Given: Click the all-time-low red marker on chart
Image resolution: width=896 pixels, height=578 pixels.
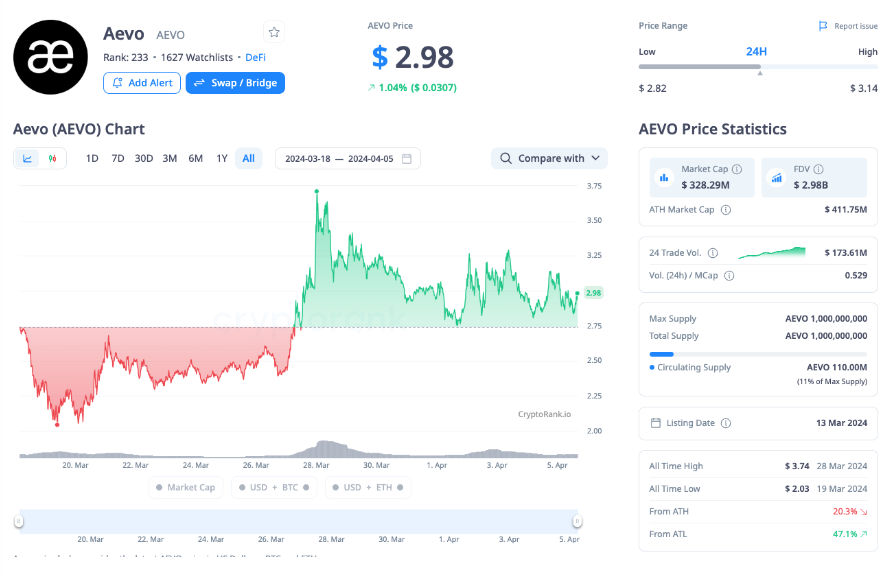Looking at the screenshot, I should pyautogui.click(x=57, y=424).
